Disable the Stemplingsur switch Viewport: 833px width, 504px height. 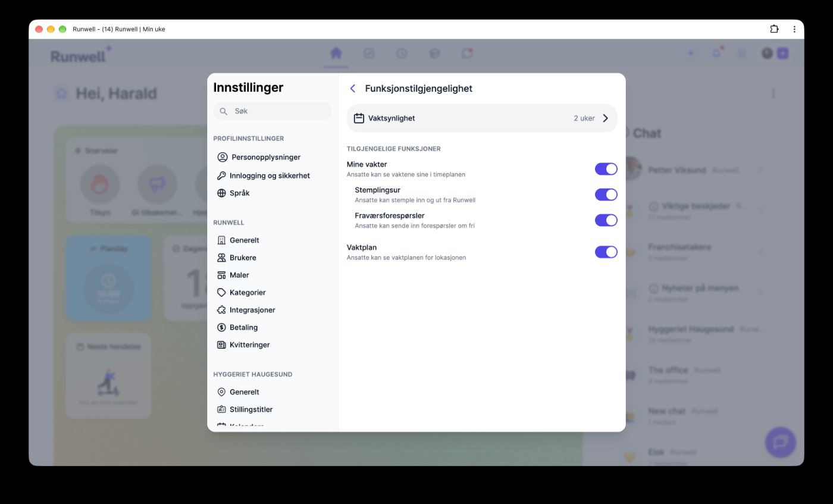coord(606,195)
